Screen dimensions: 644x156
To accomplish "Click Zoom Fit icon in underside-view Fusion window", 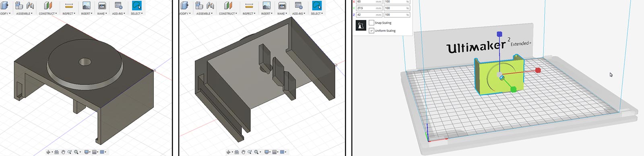I will (x=256, y=152).
